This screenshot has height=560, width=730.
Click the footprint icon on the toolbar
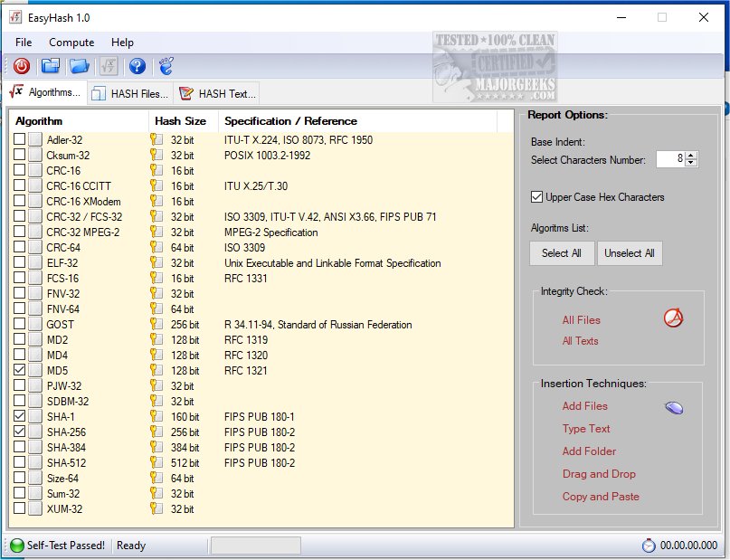pyautogui.click(x=165, y=65)
